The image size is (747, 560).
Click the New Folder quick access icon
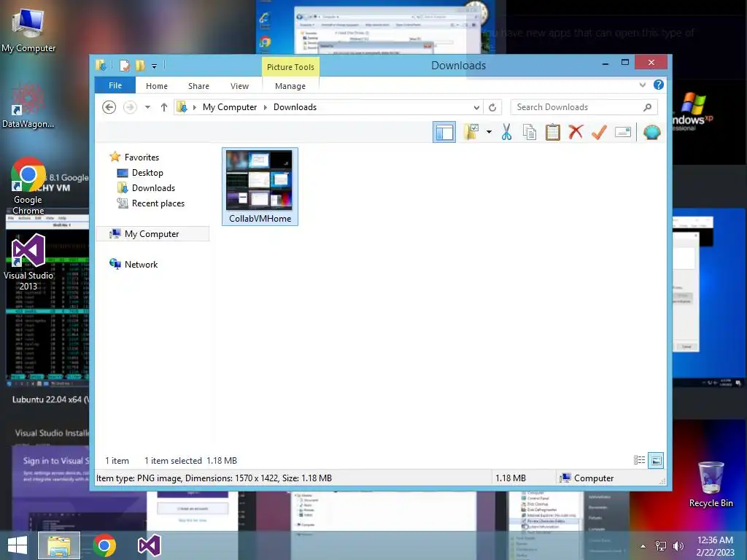[140, 65]
